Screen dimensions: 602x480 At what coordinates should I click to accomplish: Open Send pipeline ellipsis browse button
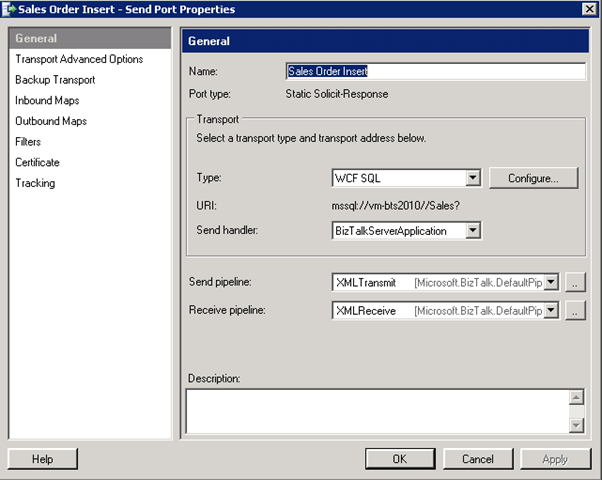[575, 283]
